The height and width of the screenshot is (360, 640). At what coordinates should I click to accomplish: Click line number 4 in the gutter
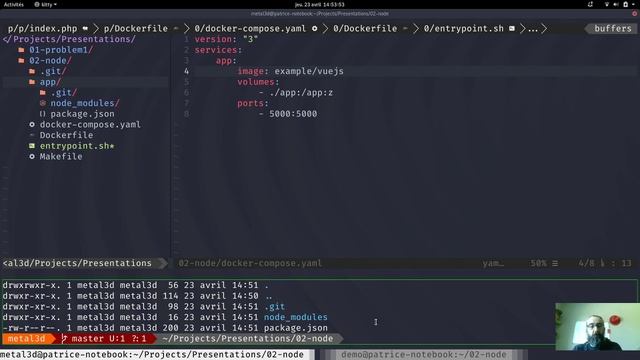tap(187, 71)
